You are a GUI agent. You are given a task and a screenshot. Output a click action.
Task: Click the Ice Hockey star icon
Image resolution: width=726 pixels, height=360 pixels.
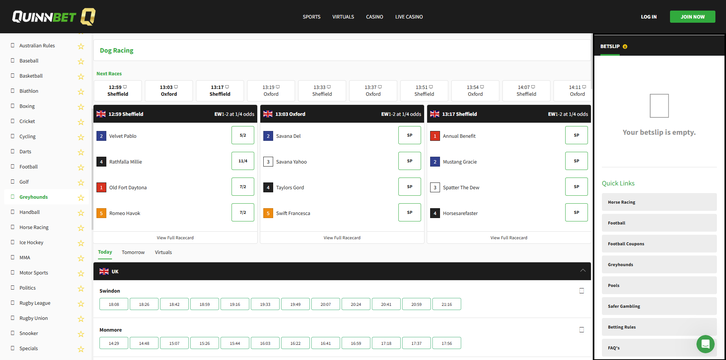point(81,243)
